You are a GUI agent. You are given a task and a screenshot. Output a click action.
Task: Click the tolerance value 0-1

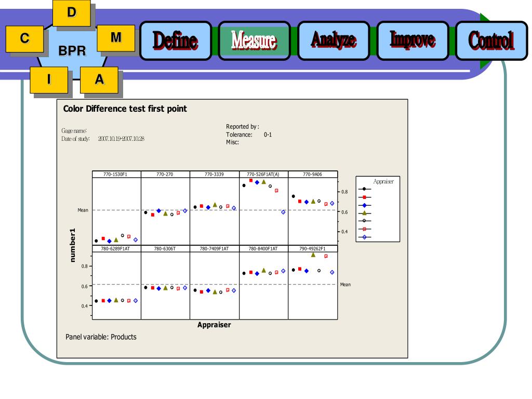click(x=268, y=135)
